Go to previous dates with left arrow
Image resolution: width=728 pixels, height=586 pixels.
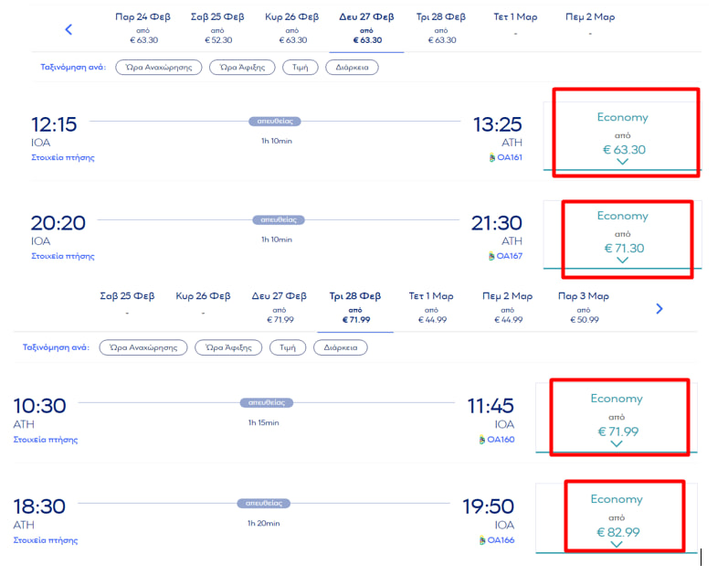69,30
